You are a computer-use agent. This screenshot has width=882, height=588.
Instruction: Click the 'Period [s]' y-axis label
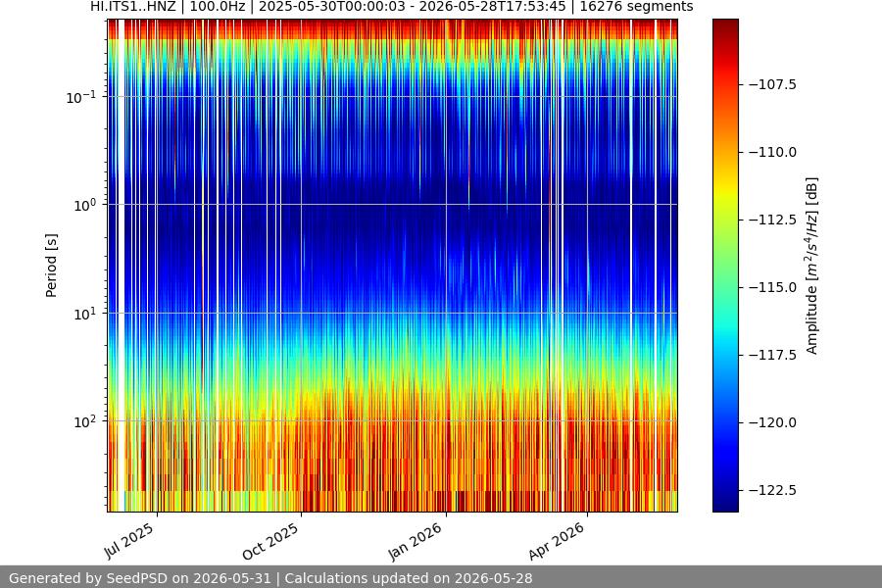point(51,266)
